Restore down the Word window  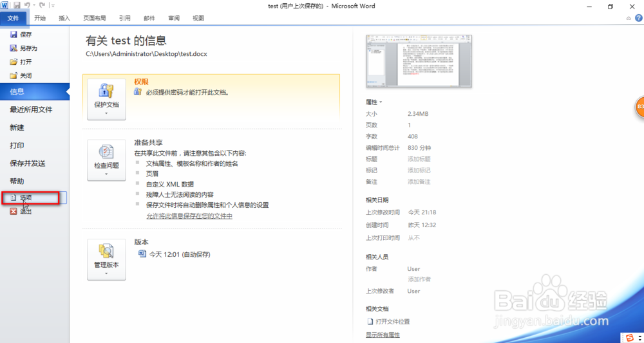point(611,6)
